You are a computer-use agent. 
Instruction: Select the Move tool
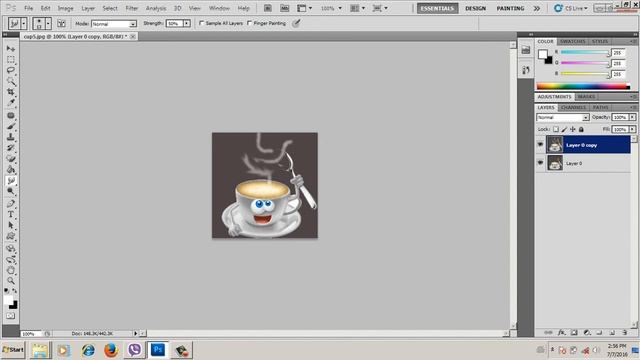(x=11, y=49)
